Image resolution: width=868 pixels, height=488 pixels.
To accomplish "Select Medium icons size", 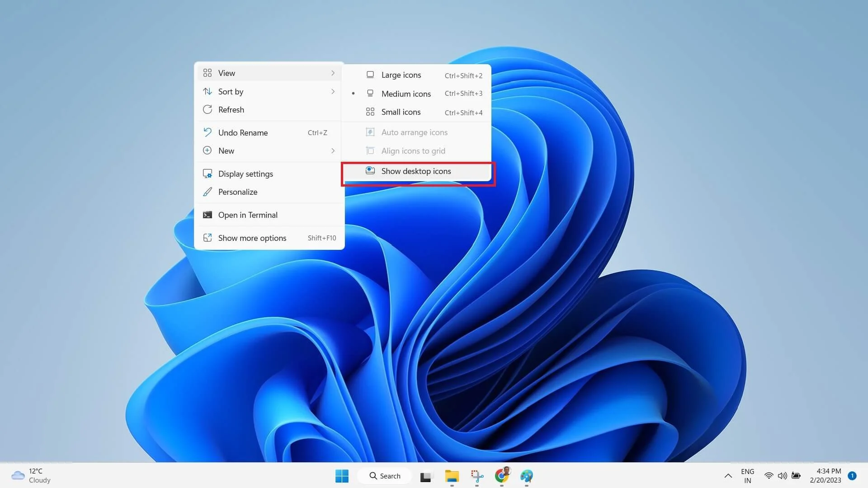I will point(406,94).
